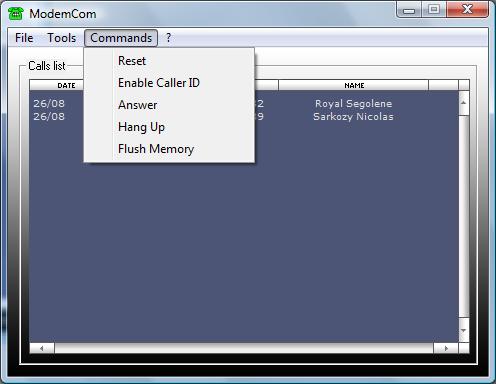Close the open Commands menu
Screen dimensions: 496x384
(121, 38)
